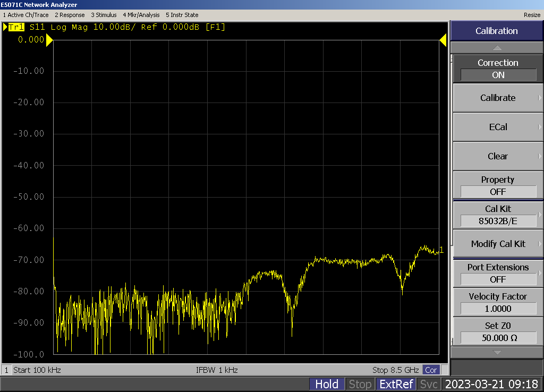
Task: Select the yellow Tr1 trace label
Action: click(16, 27)
